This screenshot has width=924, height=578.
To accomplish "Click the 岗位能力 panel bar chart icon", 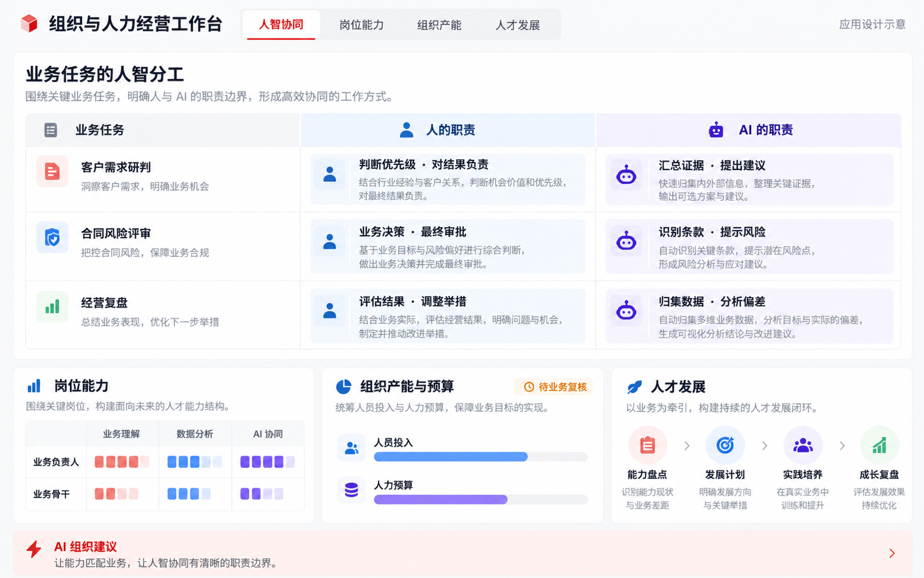I will coord(34,386).
